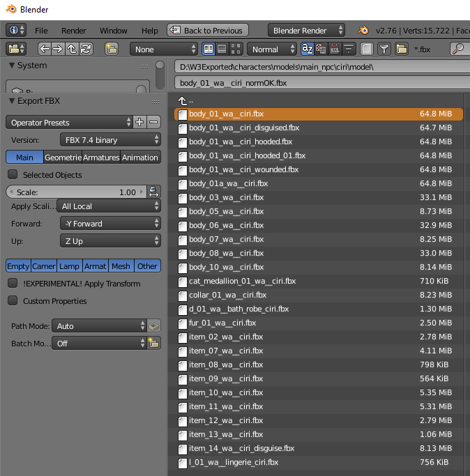Image resolution: width=470 pixels, height=476 pixels.
Task: Sort files by modification date icon
Action: click(335, 49)
